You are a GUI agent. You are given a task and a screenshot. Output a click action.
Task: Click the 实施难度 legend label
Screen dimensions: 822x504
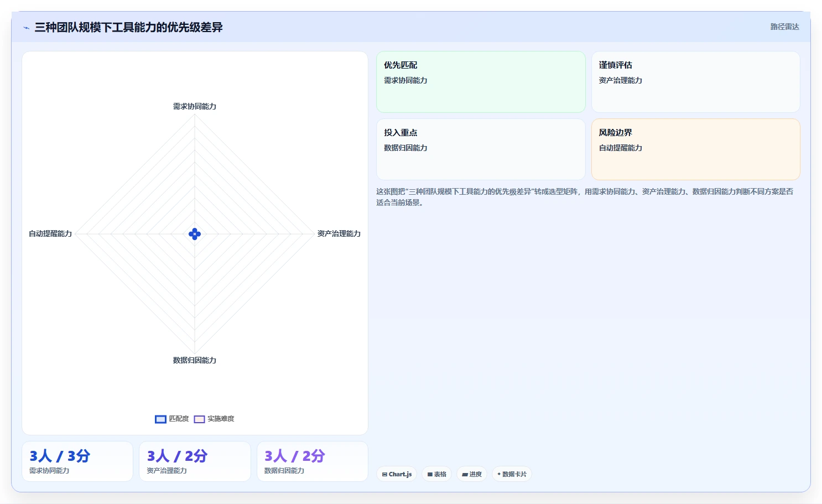point(221,419)
